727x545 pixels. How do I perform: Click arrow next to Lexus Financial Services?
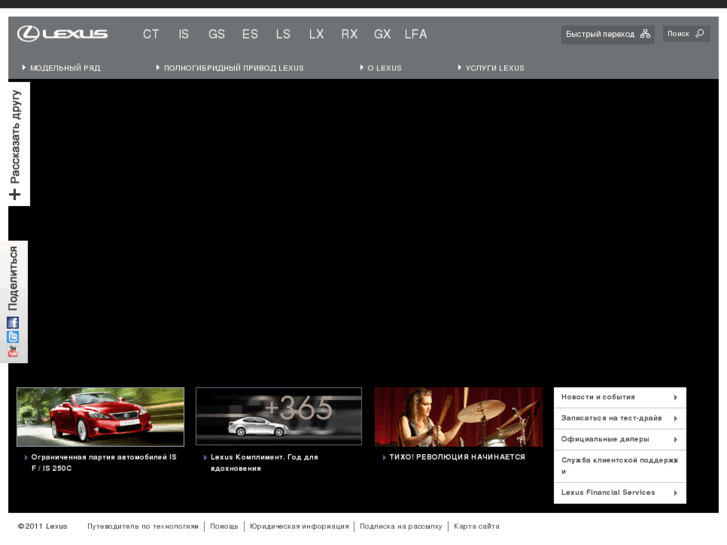(676, 493)
